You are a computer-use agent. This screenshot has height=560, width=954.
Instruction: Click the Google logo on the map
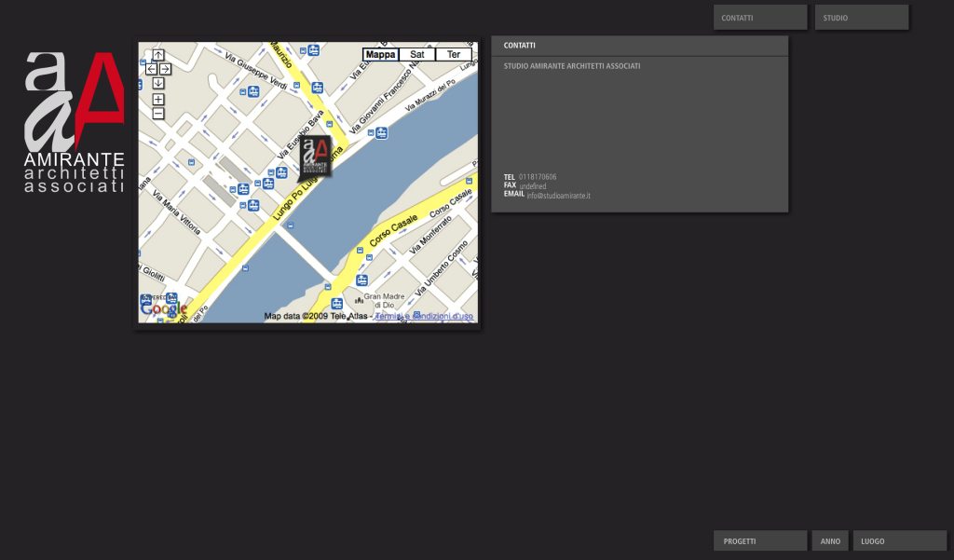click(163, 307)
